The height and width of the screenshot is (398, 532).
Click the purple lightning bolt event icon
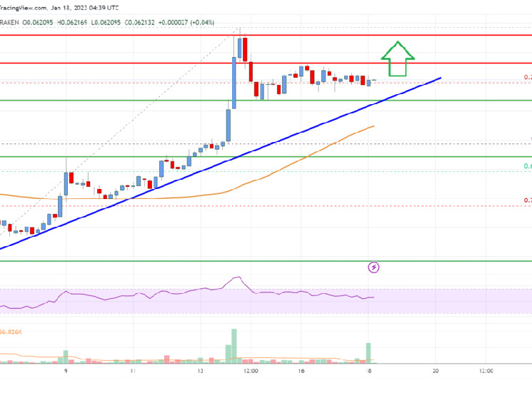click(373, 267)
